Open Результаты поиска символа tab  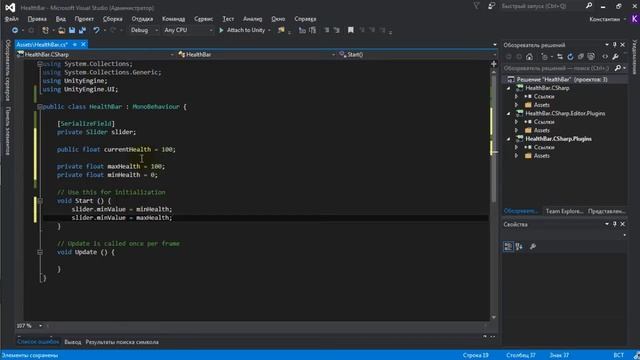(x=122, y=342)
